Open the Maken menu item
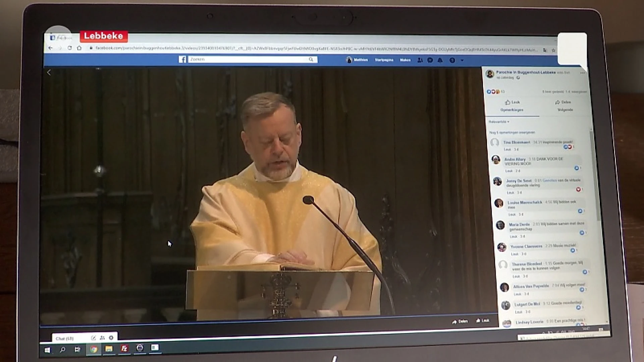This screenshot has width=644, height=362. [x=405, y=60]
